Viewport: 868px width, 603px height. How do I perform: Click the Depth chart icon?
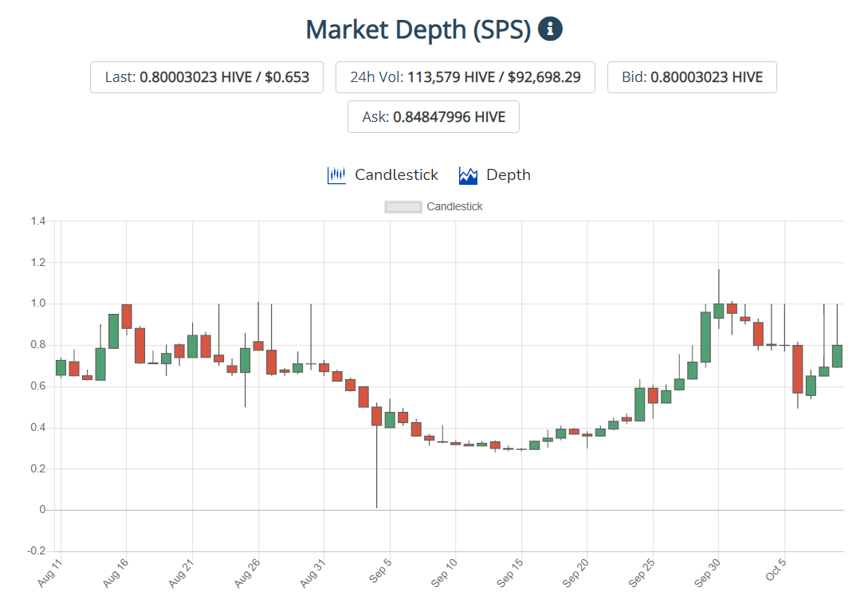(x=469, y=175)
